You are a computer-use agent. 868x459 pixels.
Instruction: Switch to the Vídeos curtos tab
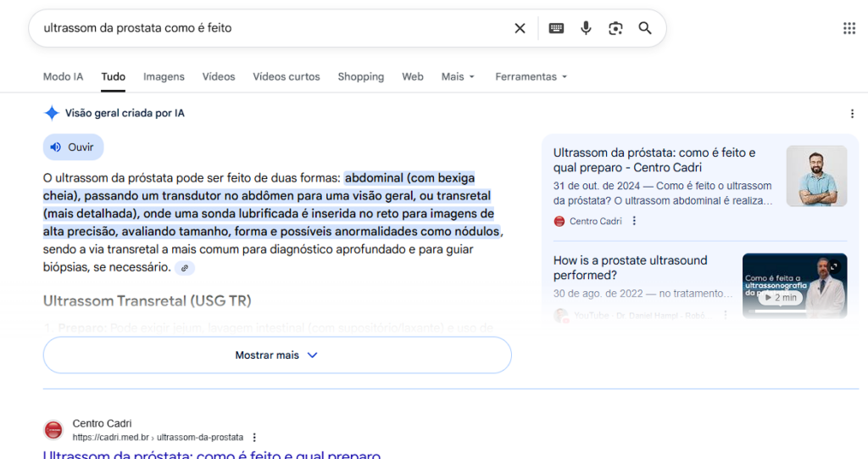pyautogui.click(x=286, y=76)
